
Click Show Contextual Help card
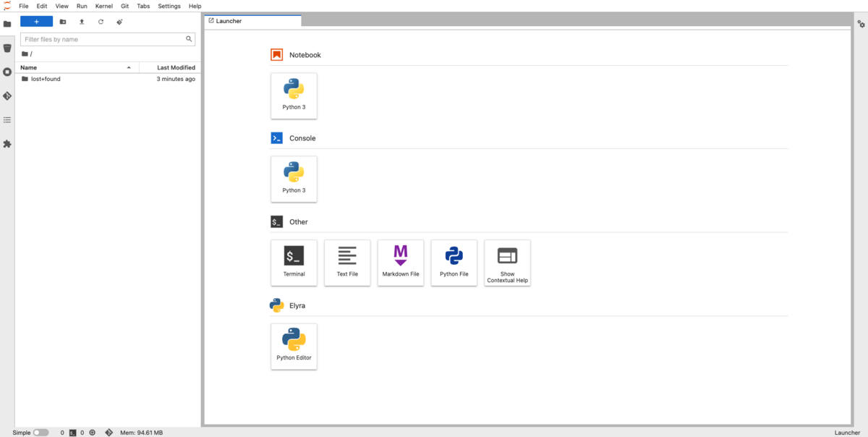click(508, 263)
